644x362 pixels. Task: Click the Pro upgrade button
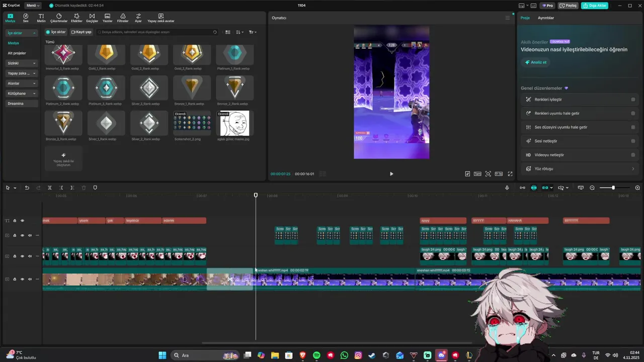[547, 6]
